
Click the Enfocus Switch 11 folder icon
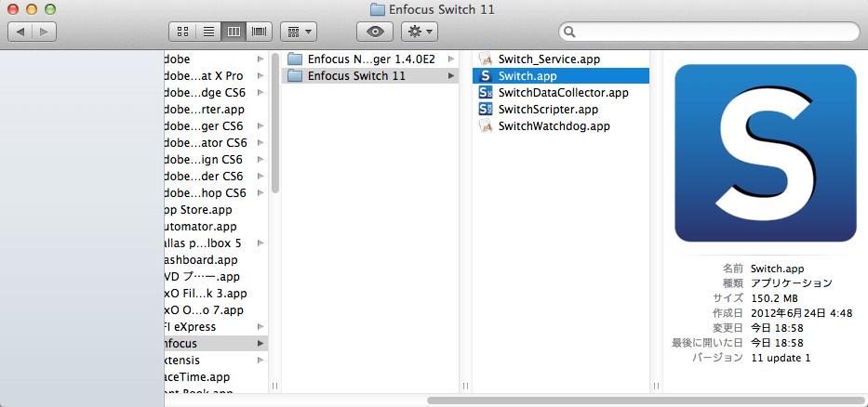click(296, 76)
